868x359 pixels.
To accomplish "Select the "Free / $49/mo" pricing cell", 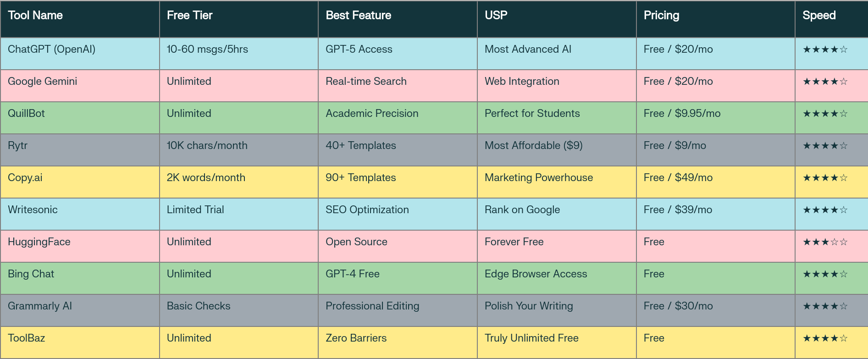I will coord(678,178).
